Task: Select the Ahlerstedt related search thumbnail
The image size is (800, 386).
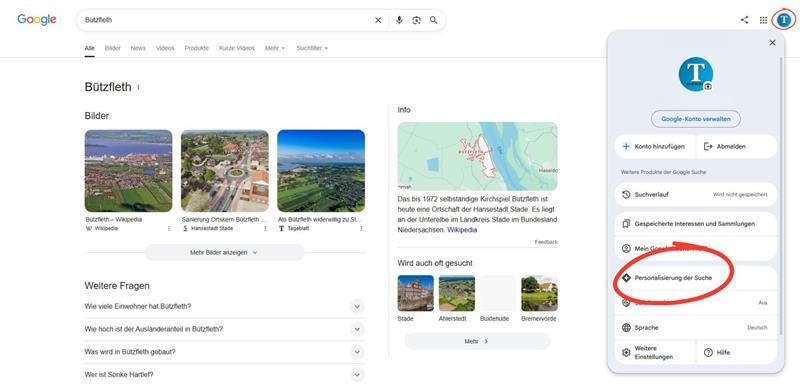Action: tap(457, 293)
